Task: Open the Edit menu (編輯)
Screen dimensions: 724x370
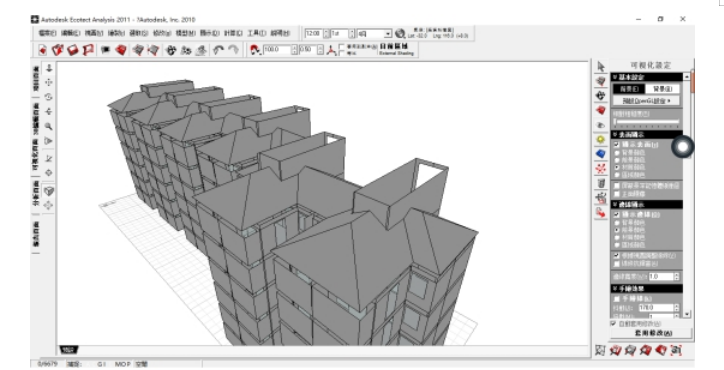Action: click(70, 33)
